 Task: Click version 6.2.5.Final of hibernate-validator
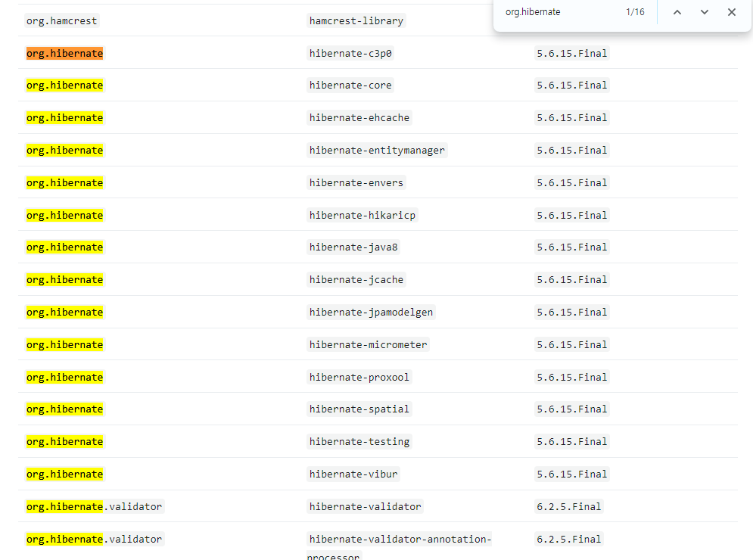point(569,506)
